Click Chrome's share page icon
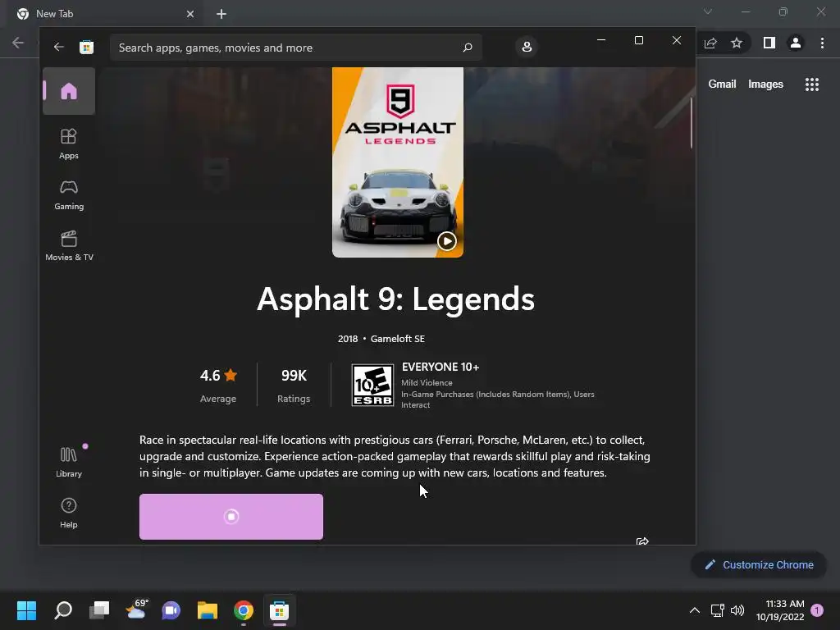The image size is (840, 630). 710,43
